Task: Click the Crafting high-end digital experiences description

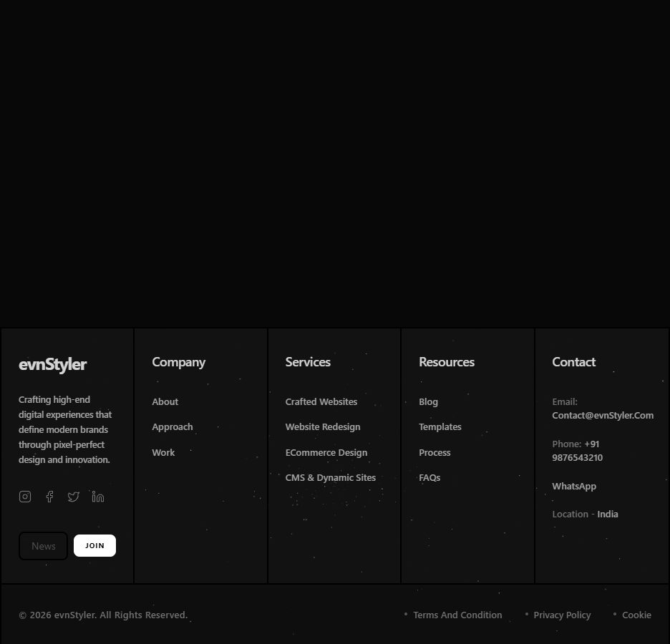Action: [x=65, y=429]
